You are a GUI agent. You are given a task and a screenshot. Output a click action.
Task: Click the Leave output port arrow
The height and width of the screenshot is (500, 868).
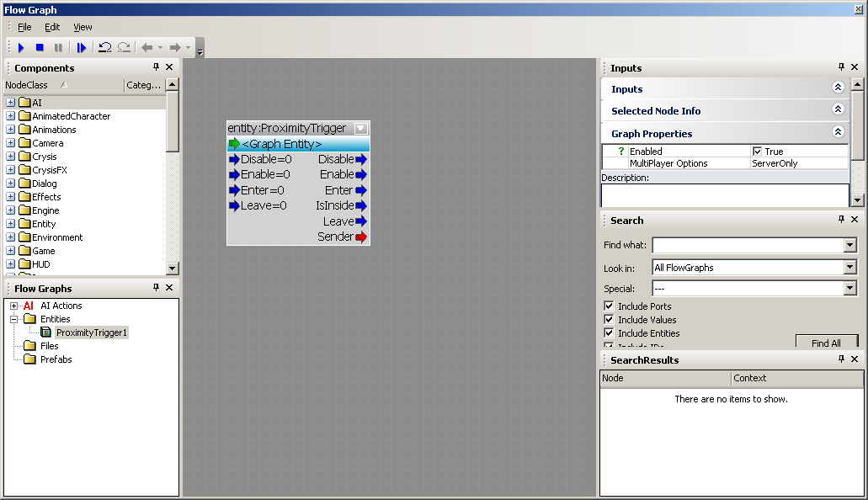tap(361, 221)
